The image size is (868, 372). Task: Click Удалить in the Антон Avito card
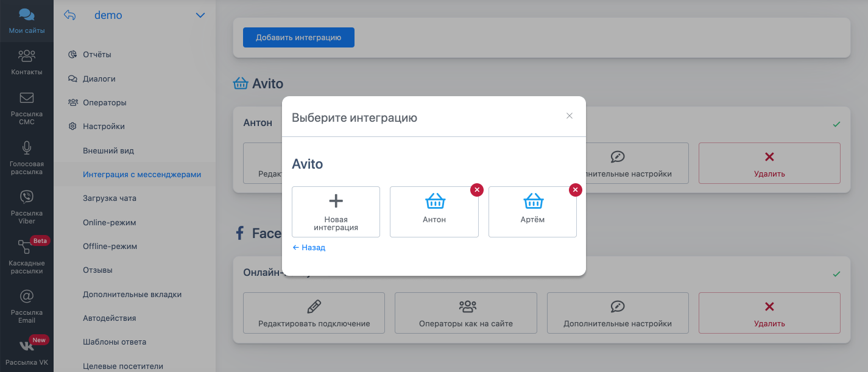click(x=769, y=163)
